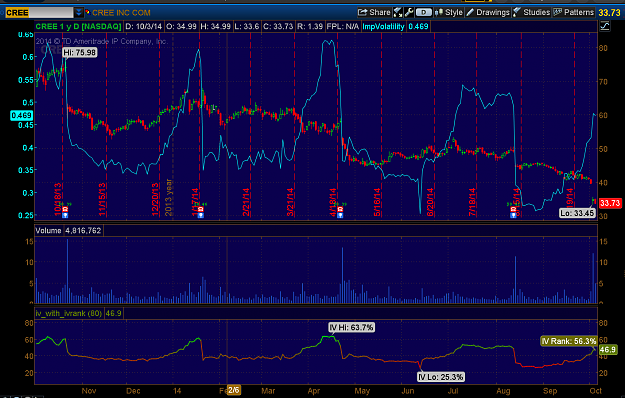Viewport: 625px width, 398px height.
Task: Click the blue lightbulb icon at 10/18/13
Action: point(65,215)
